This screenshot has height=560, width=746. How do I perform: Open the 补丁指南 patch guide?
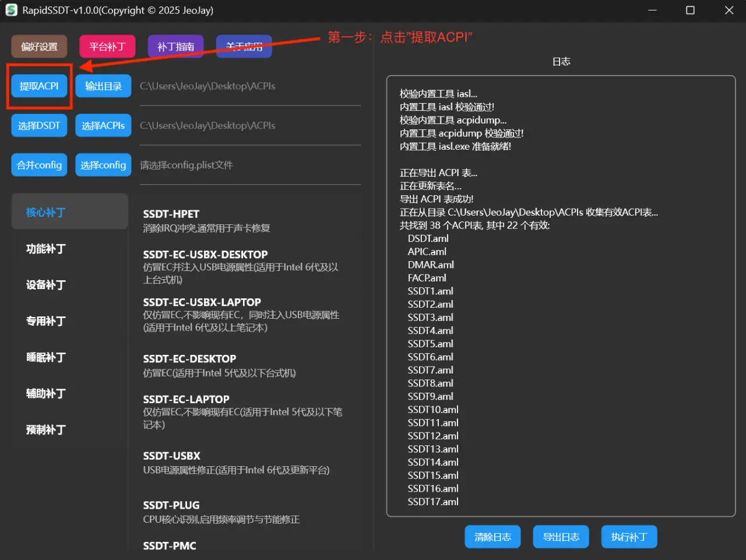click(175, 47)
